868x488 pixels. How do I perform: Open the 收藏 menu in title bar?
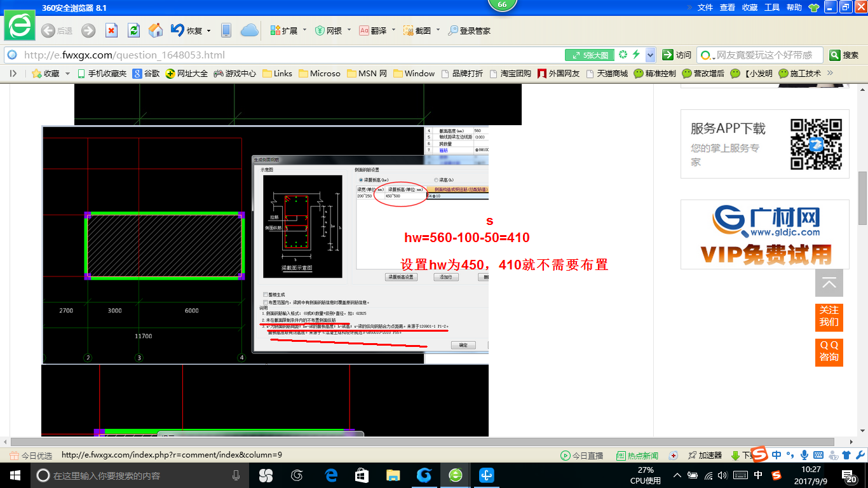point(750,8)
